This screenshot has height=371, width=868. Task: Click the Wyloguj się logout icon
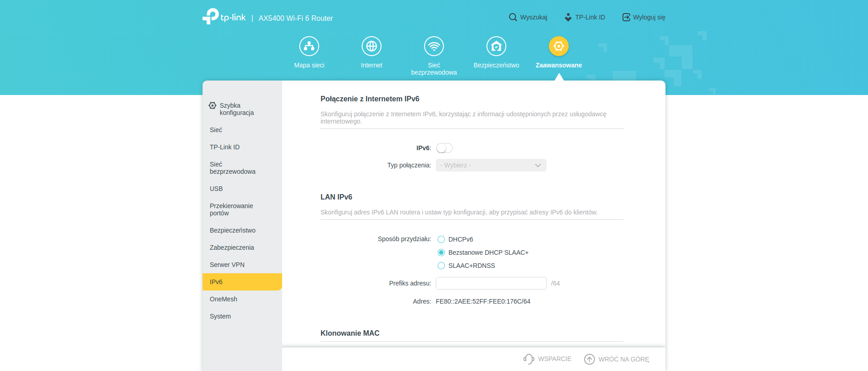pyautogui.click(x=626, y=17)
